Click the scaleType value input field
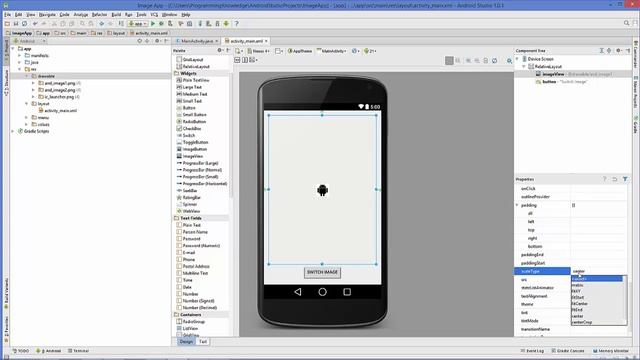 pyautogui.click(x=599, y=271)
